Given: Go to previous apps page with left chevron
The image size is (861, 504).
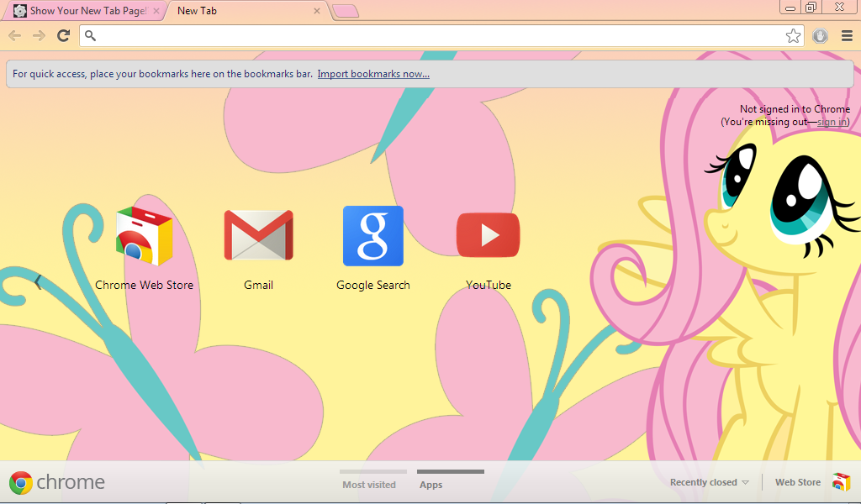Looking at the screenshot, I should click(x=37, y=283).
